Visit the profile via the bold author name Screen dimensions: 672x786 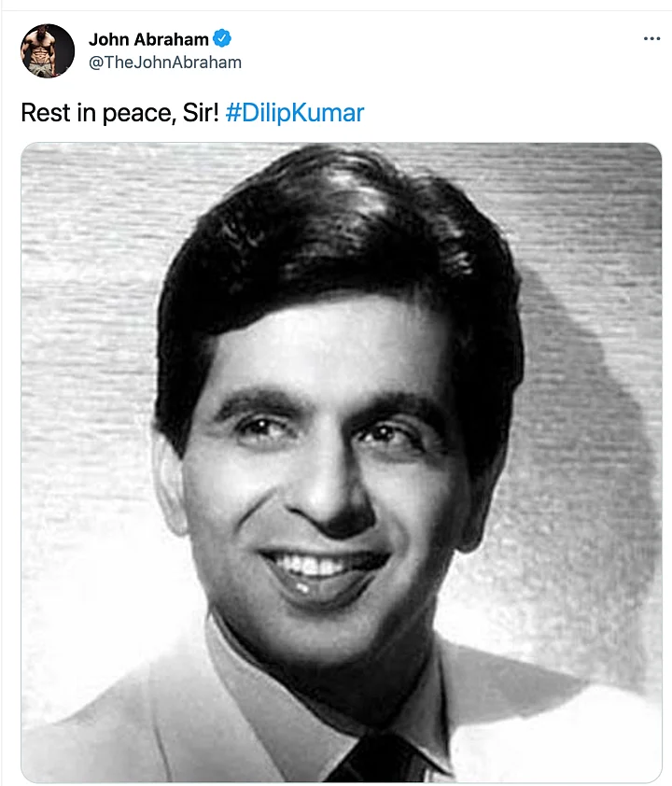point(148,39)
